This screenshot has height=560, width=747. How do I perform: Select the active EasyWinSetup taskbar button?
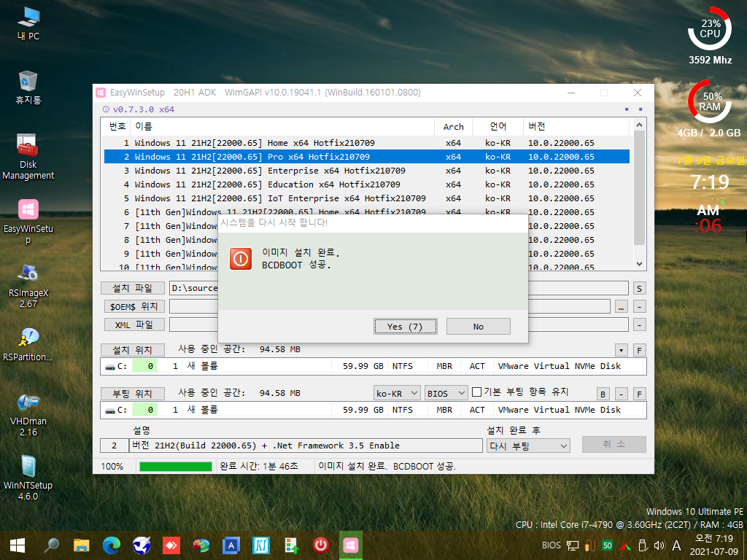(x=351, y=545)
